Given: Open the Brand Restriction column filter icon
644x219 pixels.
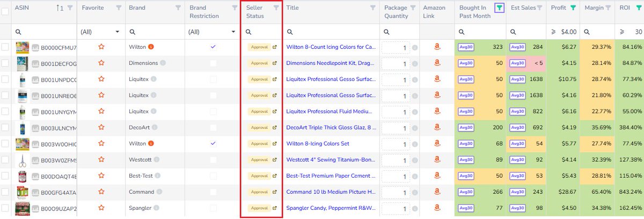Looking at the screenshot, I should (234, 8).
